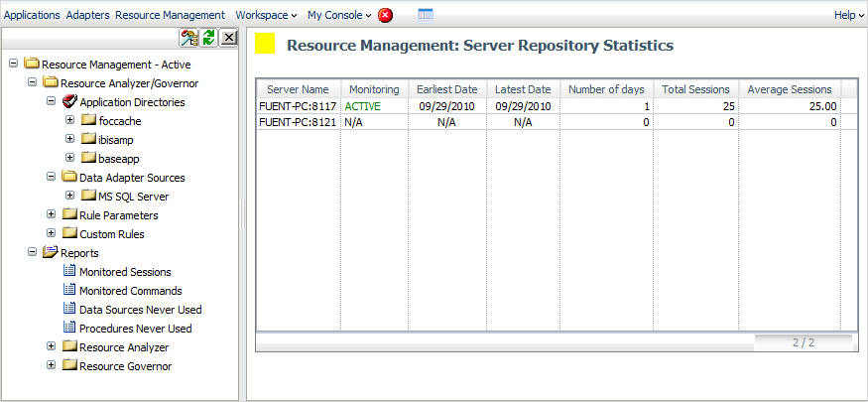Select Data Sources Never Used report

coord(140,310)
